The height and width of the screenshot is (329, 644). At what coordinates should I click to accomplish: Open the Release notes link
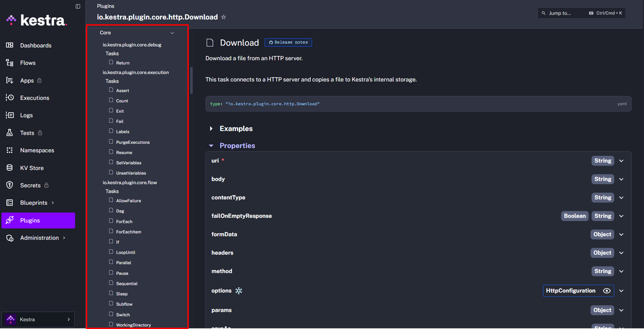(288, 43)
